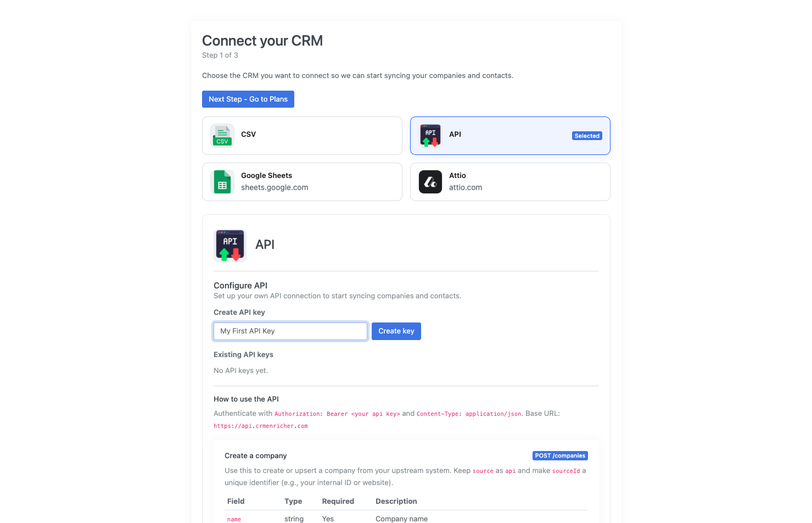Click the api.crmenricher.com base URL
The image size is (812, 523).
click(261, 426)
